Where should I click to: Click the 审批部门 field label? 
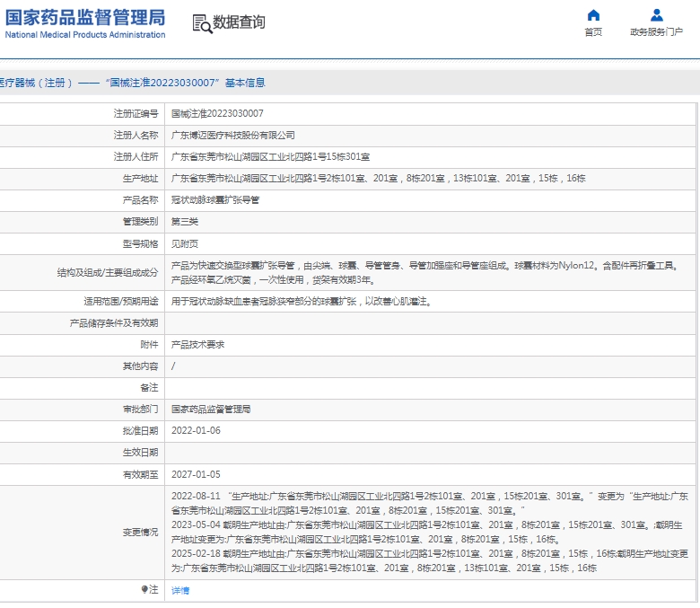[141, 410]
